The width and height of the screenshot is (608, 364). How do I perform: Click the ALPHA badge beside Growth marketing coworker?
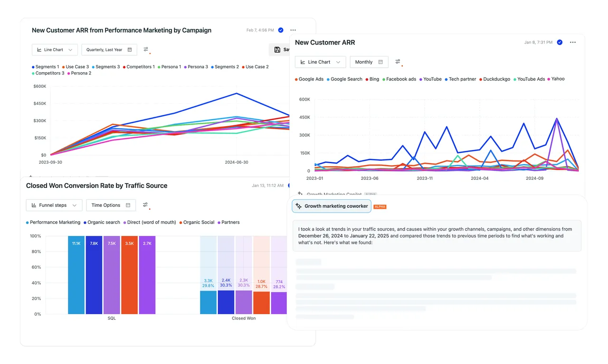coord(380,207)
